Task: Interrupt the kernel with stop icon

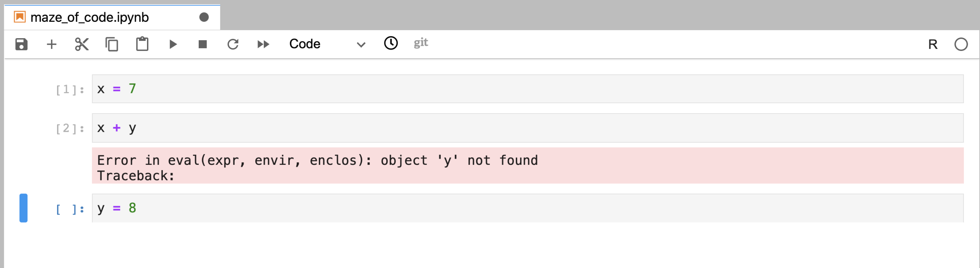Action: click(x=203, y=44)
